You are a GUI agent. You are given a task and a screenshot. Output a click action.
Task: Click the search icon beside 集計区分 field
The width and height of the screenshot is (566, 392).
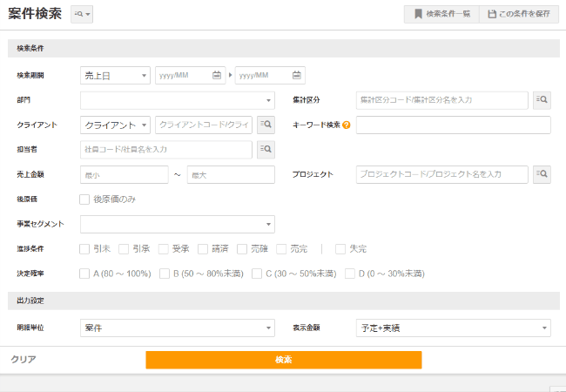[542, 100]
